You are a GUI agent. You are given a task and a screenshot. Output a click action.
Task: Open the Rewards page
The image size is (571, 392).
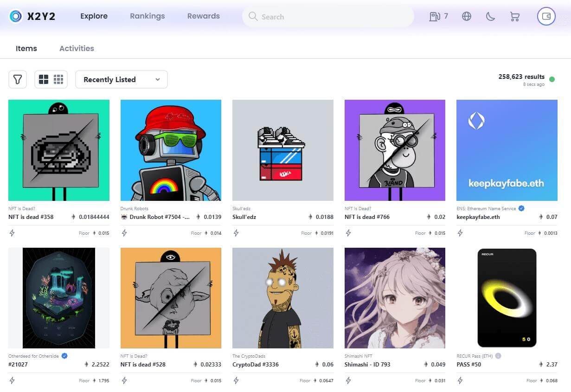pyautogui.click(x=203, y=16)
